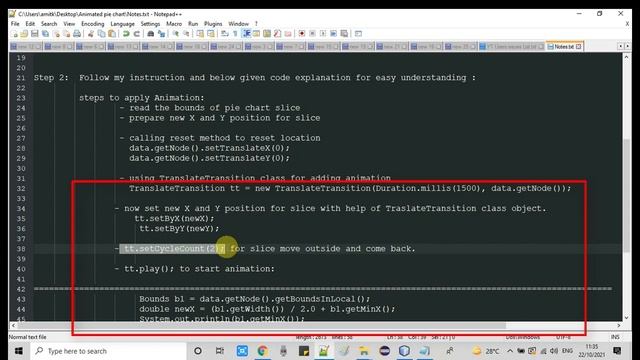Click the Cut scissors toolbar icon
640x360 pixels.
coord(90,33)
